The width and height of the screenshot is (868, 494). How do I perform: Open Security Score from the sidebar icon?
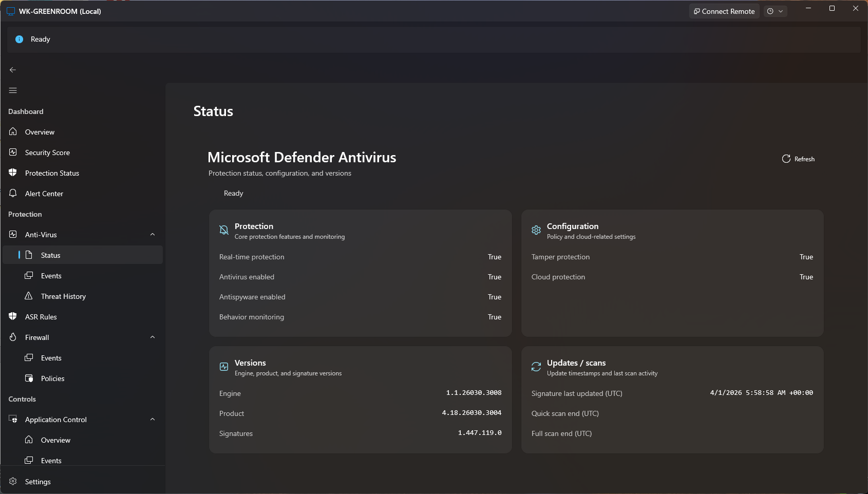coord(13,152)
